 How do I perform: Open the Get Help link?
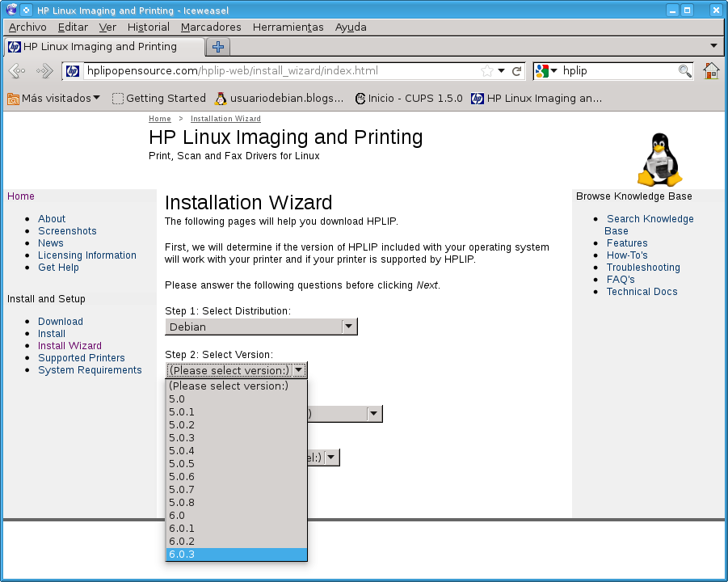point(58,268)
